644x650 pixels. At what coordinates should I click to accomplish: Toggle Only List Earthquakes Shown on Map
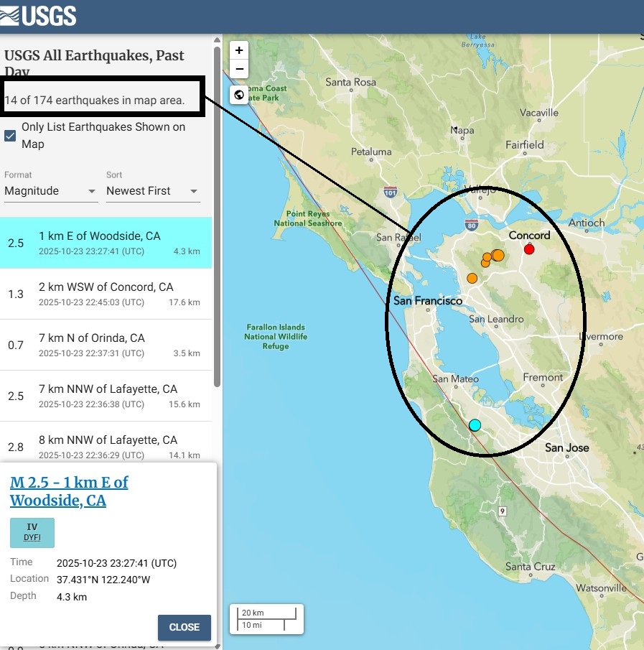[10, 136]
